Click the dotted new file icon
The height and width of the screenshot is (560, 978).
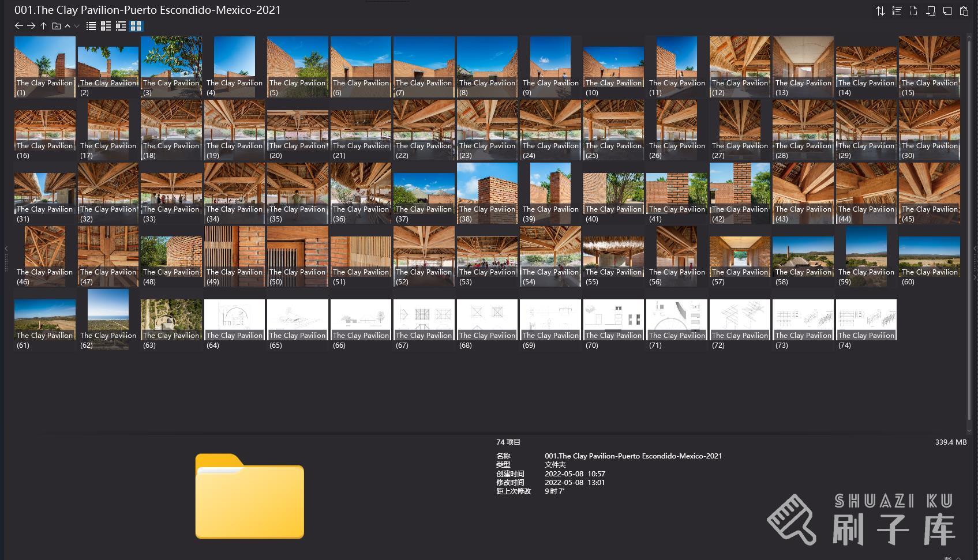[x=913, y=11]
